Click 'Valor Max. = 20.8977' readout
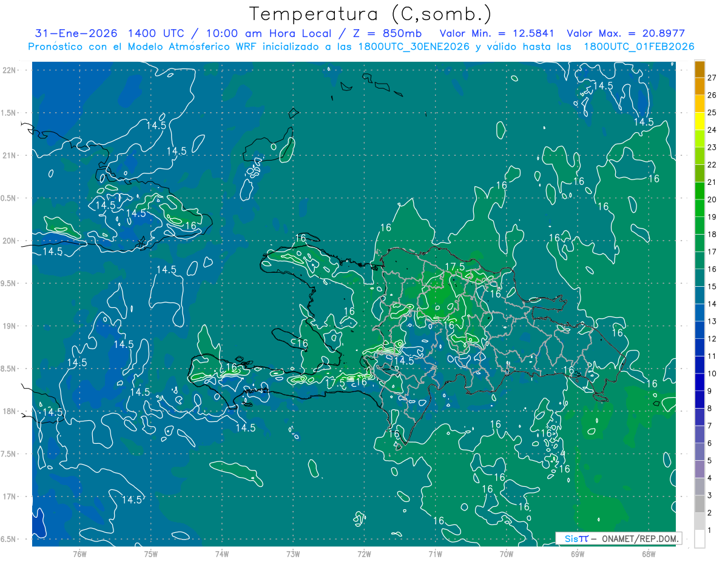 [625, 33]
